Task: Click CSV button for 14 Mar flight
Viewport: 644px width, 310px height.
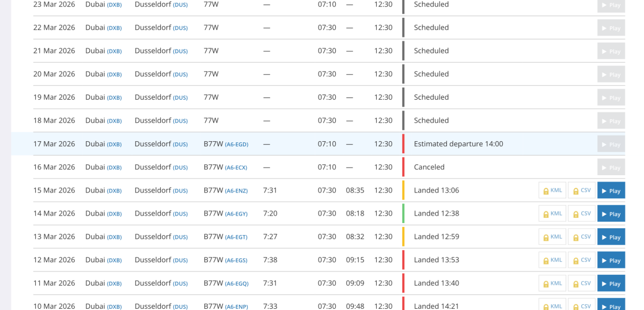Action: 581,214
